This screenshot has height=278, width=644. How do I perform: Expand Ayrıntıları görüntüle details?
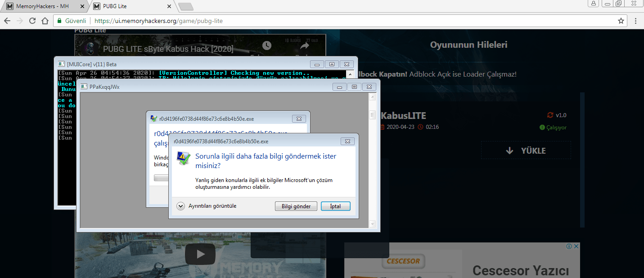tap(207, 206)
